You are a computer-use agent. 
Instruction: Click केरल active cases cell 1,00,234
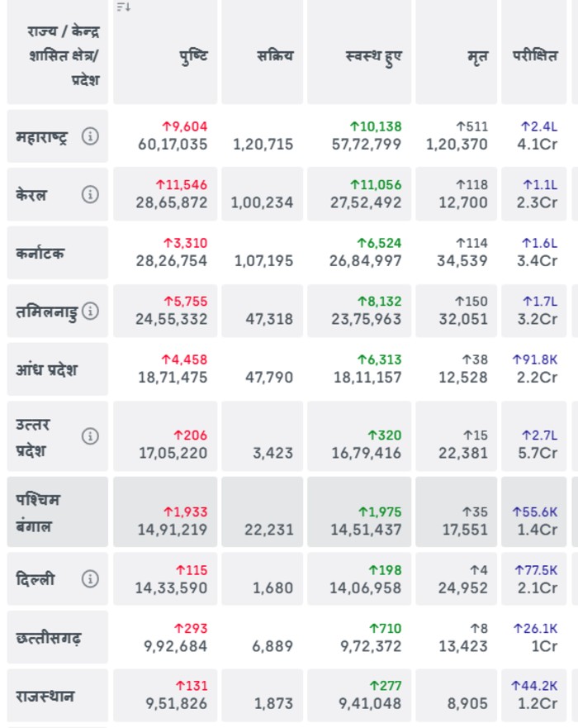[263, 202]
